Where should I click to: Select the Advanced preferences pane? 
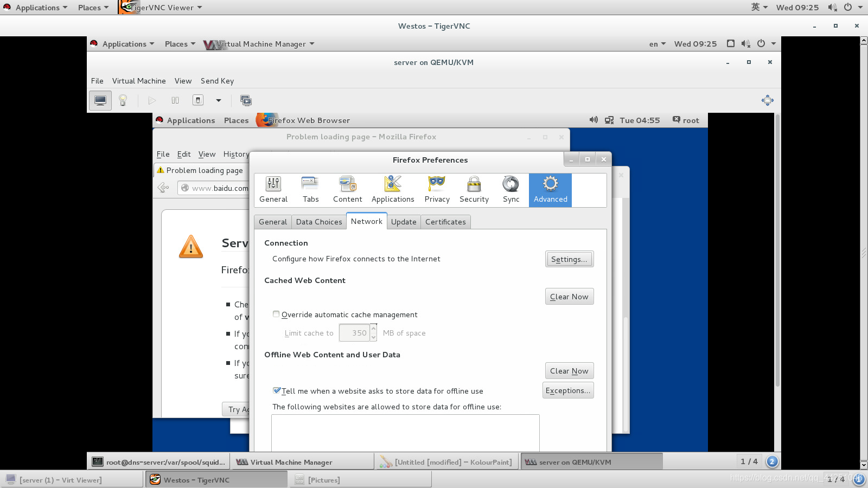(x=550, y=190)
